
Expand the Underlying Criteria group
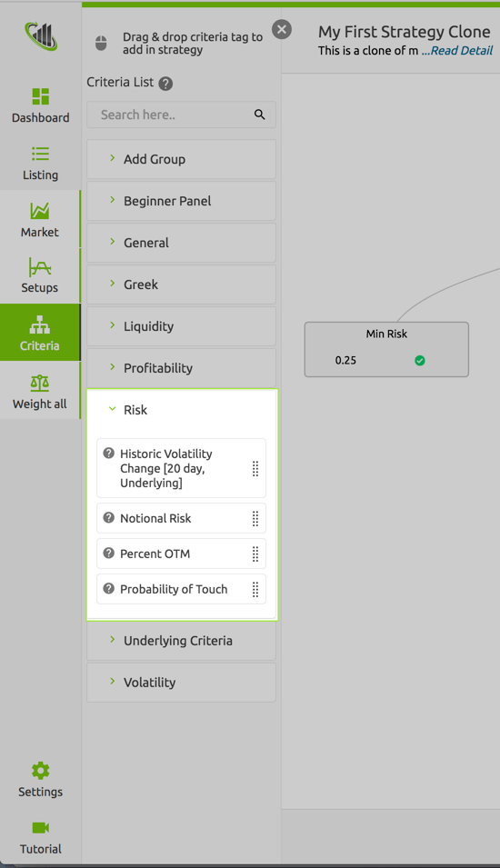coord(182,641)
